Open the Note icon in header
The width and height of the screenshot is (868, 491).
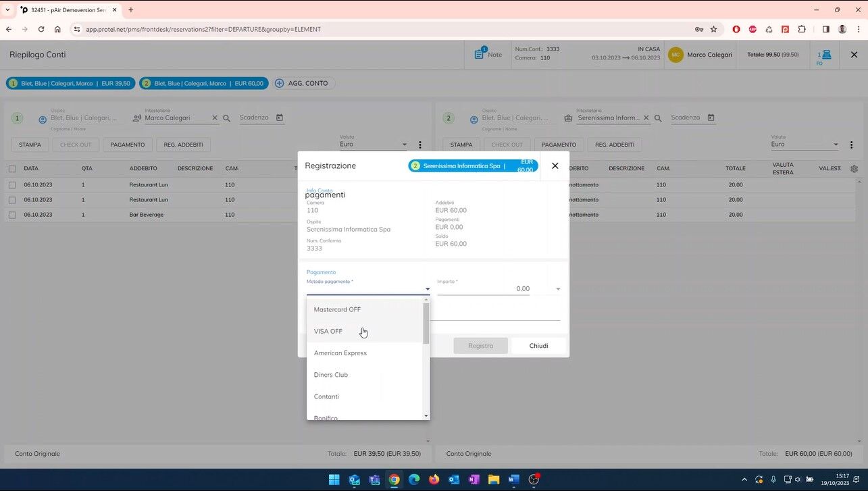click(x=480, y=54)
